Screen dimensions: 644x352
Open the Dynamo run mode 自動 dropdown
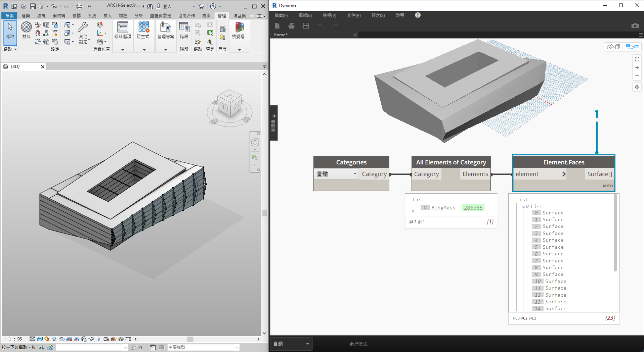coord(291,344)
